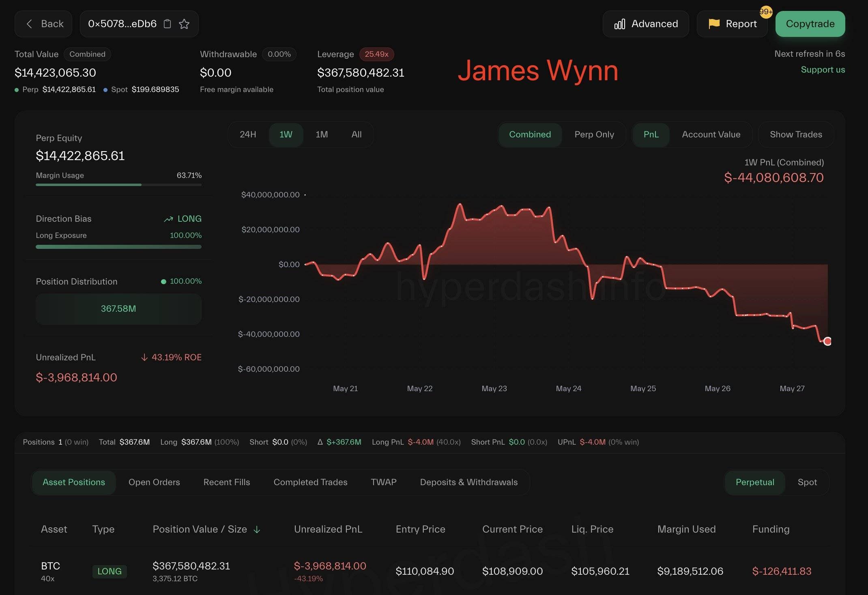Image resolution: width=868 pixels, height=595 pixels.
Task: Sort by Position Value using the arrow icon
Action: coord(257,529)
